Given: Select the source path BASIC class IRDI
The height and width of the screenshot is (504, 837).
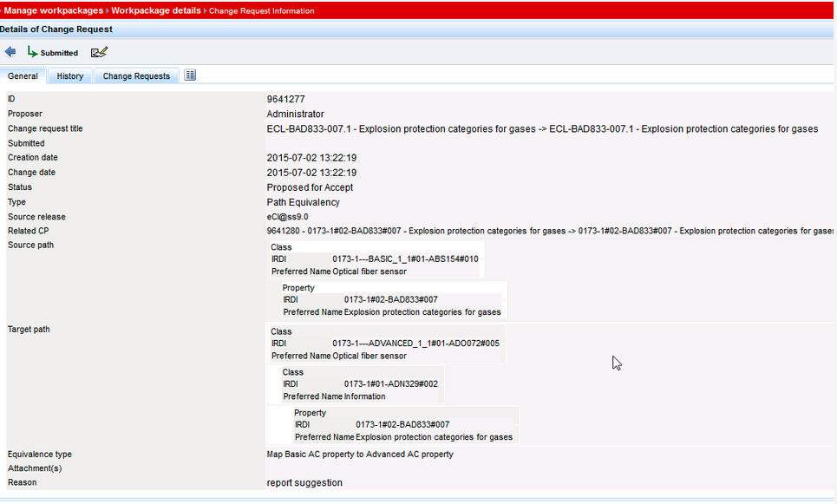Looking at the screenshot, I should [405, 259].
